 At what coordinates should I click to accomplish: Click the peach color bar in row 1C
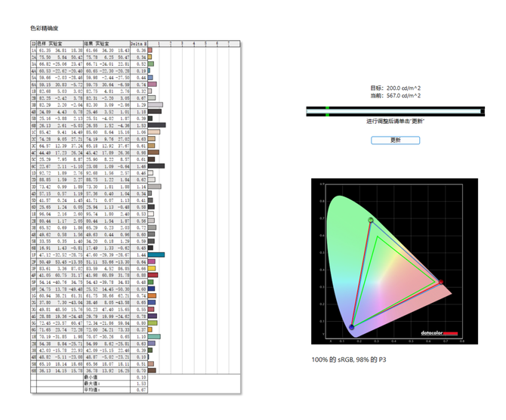(154, 132)
